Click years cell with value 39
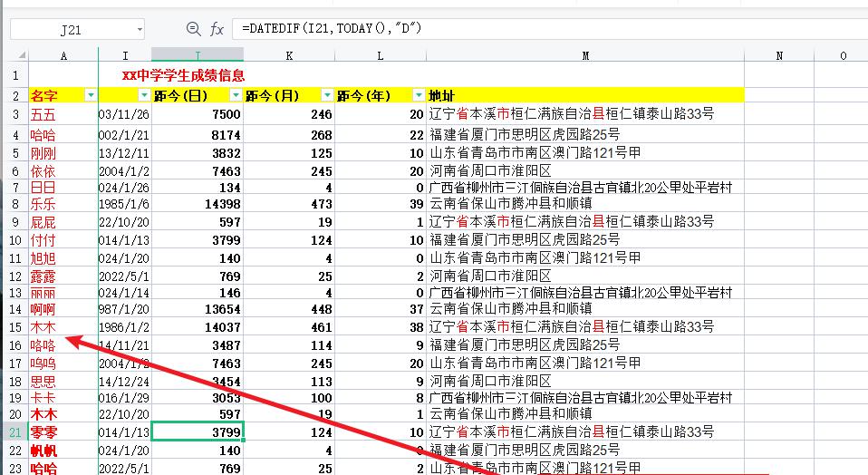Viewport: 868px width, 475px height. click(381, 204)
